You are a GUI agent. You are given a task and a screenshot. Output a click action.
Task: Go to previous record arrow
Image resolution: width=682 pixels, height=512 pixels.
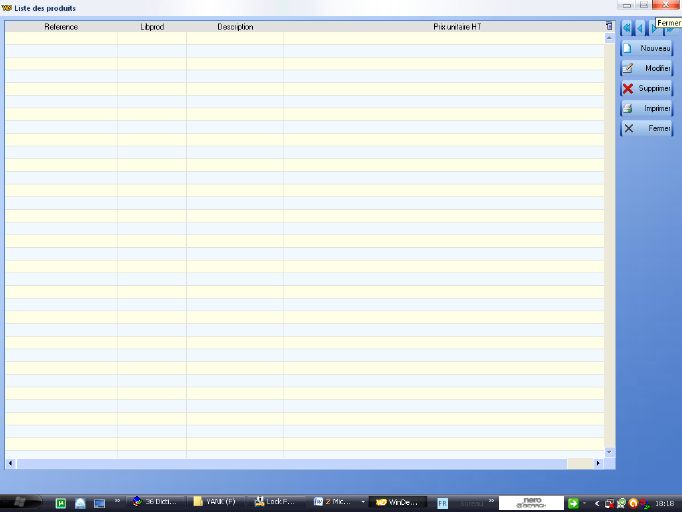tap(640, 29)
